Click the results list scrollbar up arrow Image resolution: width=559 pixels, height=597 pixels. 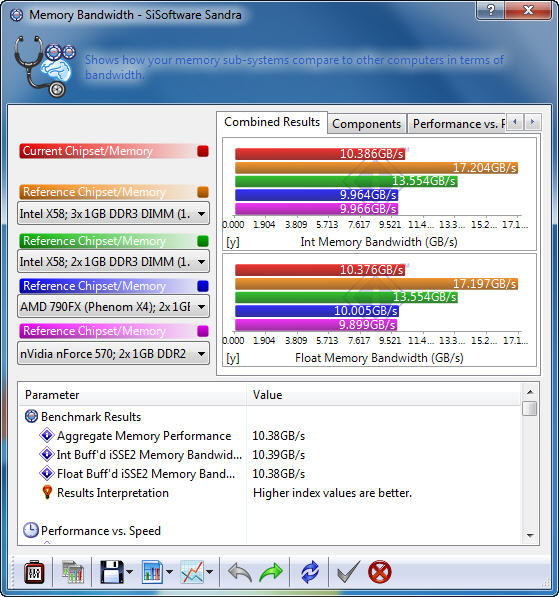pos(530,392)
